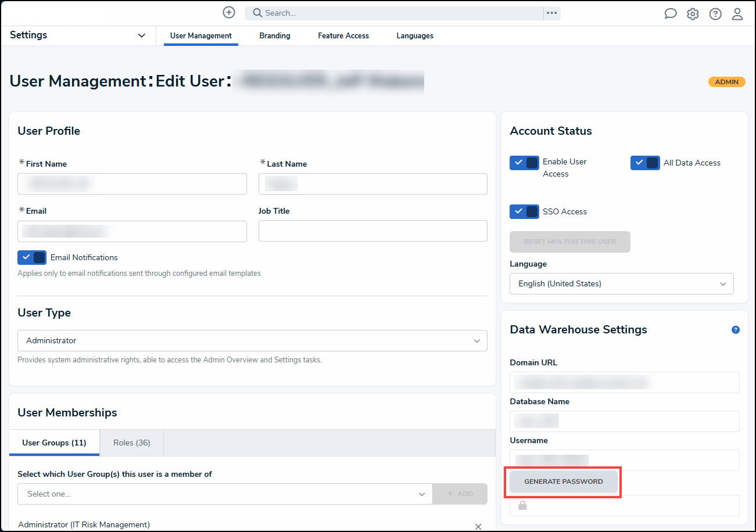Viewport: 756px width, 532px height.
Task: Open the user profile icon
Action: coord(737,14)
